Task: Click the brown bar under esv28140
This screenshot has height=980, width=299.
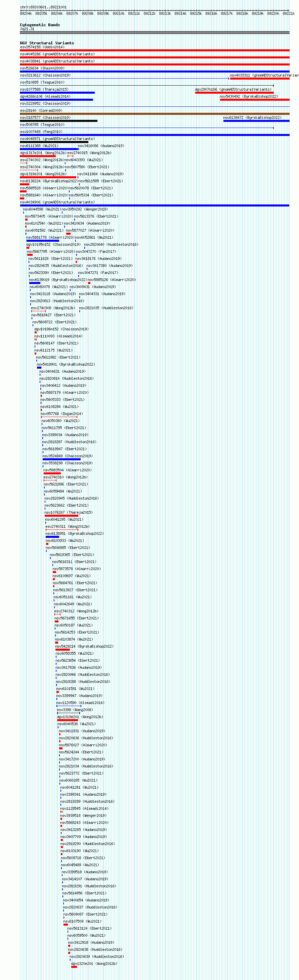Action: (155, 114)
